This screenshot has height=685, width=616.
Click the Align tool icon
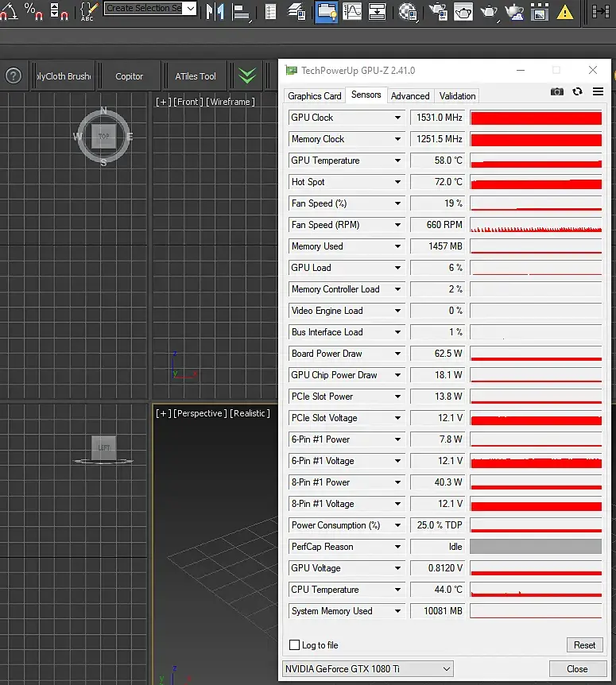(242, 12)
